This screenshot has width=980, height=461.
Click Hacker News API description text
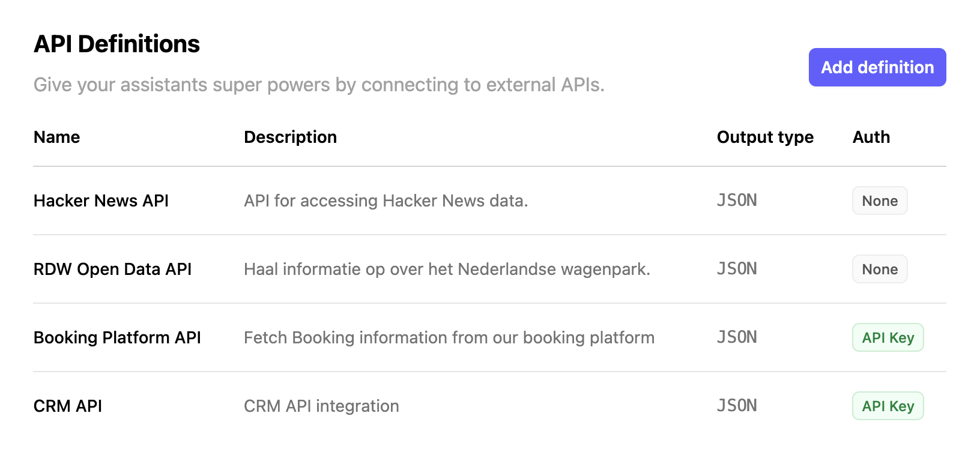(x=386, y=200)
